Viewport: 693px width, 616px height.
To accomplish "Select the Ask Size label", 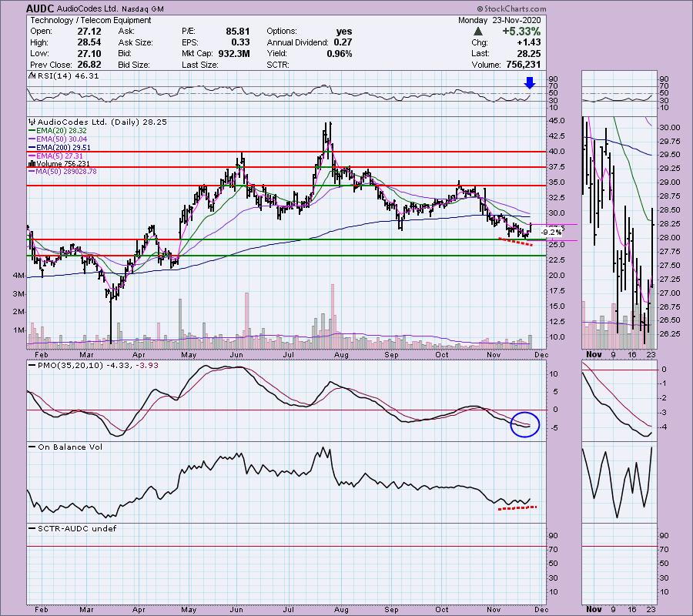I will pos(136,42).
